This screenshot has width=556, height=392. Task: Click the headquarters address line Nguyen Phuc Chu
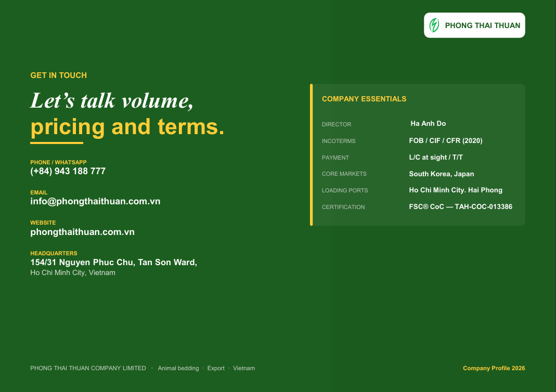[113, 262]
